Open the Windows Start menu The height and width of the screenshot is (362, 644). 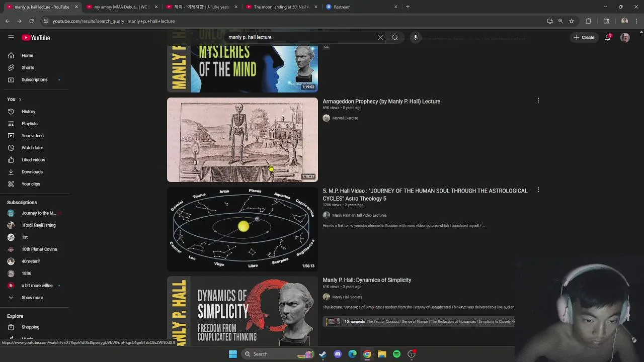[232, 354]
